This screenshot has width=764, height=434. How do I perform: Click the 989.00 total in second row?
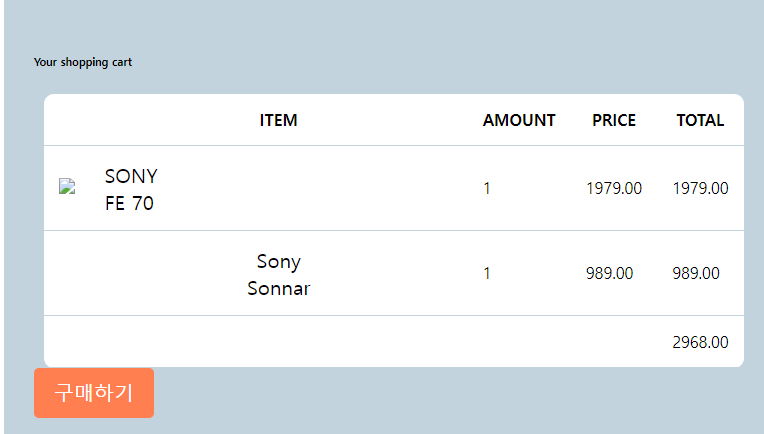696,273
